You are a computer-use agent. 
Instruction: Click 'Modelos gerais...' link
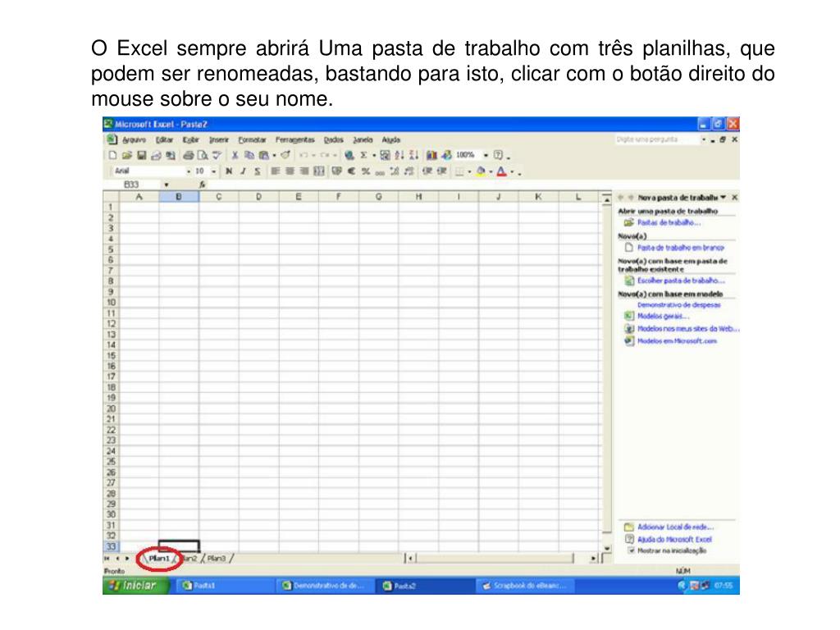663,316
